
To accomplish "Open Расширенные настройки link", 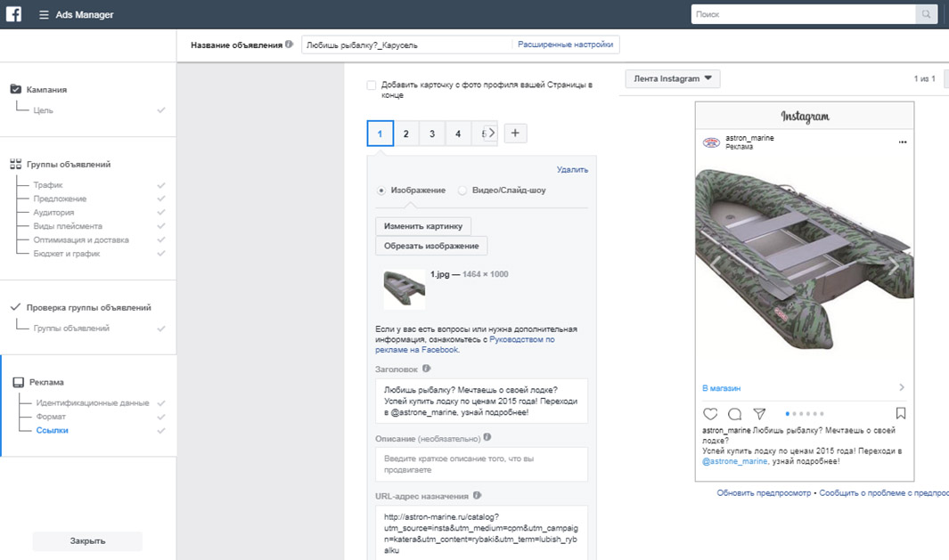I will pyautogui.click(x=565, y=45).
